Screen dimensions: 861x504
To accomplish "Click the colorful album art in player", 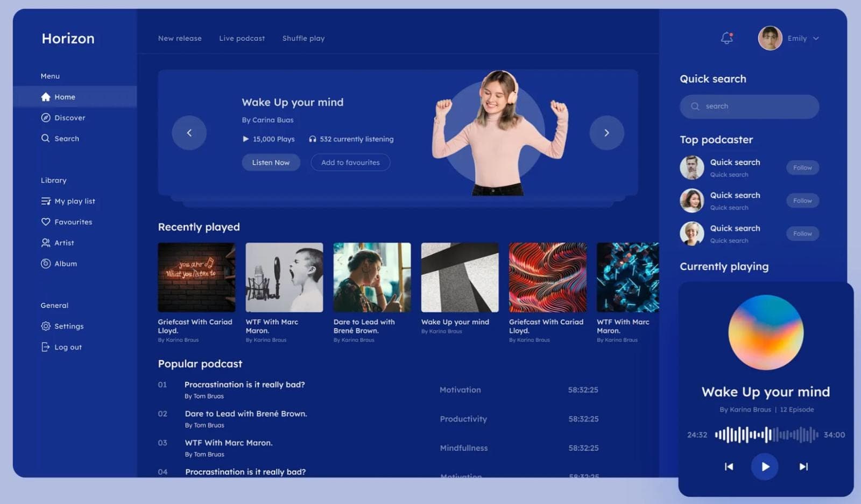I will click(766, 332).
